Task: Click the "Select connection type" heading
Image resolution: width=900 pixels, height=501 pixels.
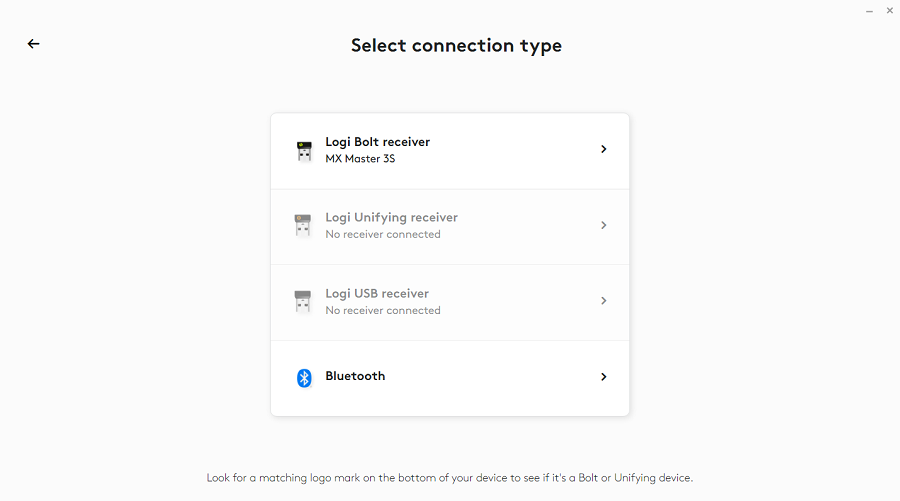Action: click(456, 46)
